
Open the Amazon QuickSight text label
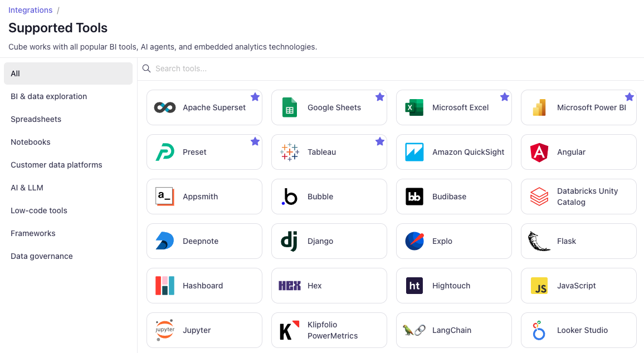[468, 152]
